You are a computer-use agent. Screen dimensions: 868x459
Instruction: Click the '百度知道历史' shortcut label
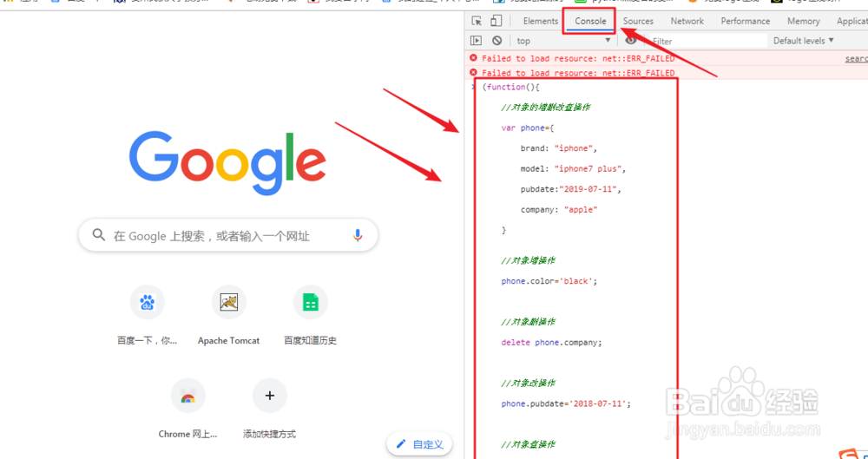pyautogui.click(x=311, y=340)
